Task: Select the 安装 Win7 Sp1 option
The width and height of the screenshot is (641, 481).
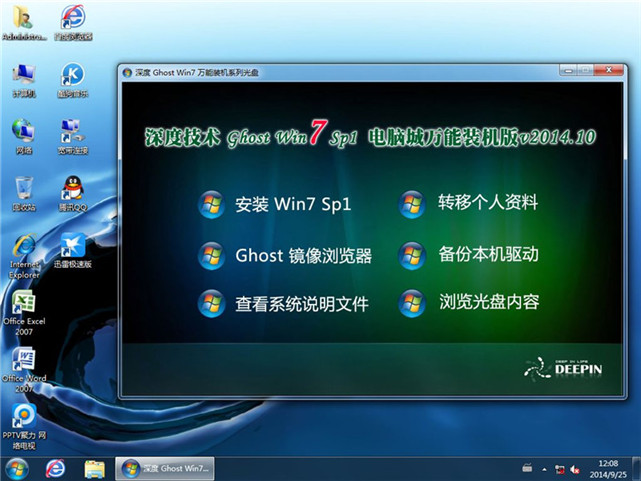Action: [293, 204]
